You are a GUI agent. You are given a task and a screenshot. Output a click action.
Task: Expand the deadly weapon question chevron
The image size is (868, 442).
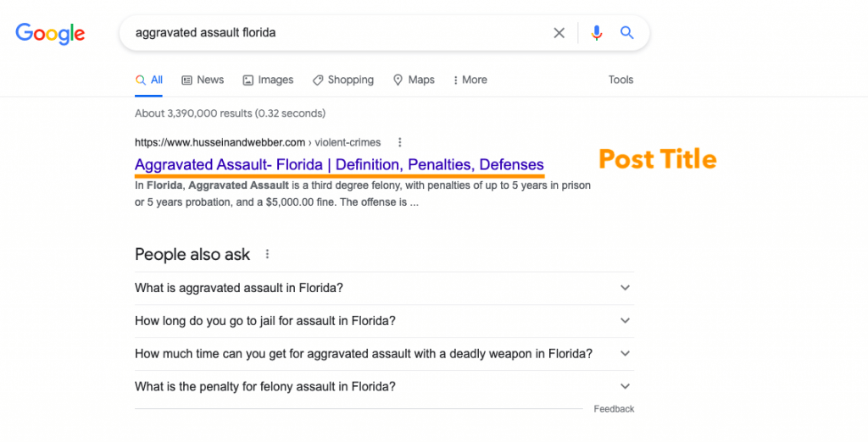(625, 353)
